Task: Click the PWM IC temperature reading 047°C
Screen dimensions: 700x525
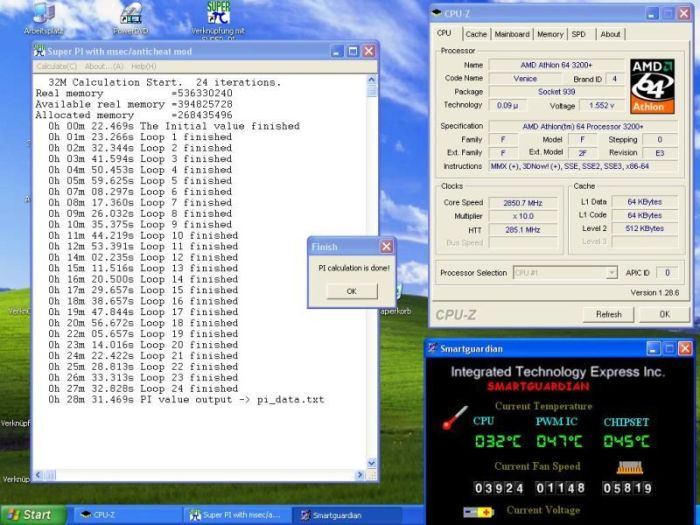Action: [x=560, y=442]
